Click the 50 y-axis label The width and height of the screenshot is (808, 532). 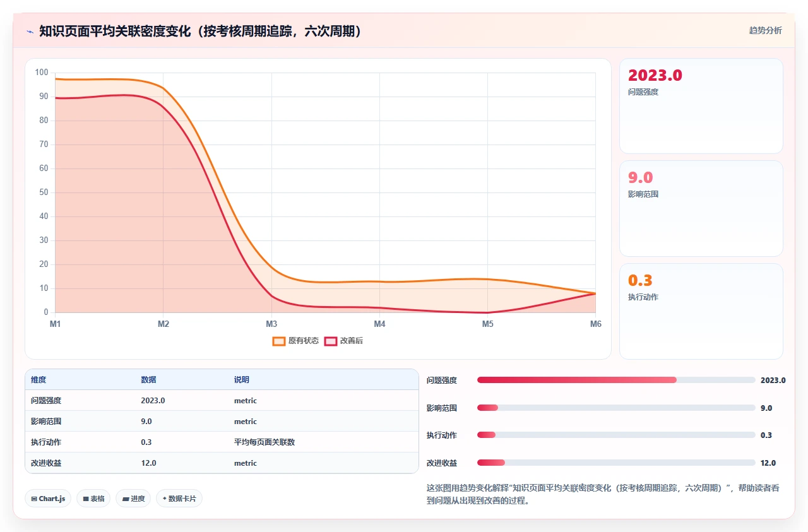[x=44, y=192]
